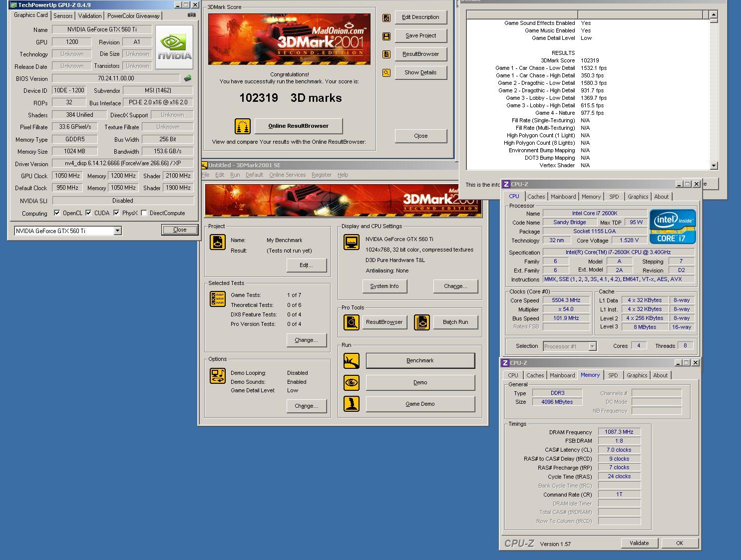Viewport: 741px width, 560px height.
Task: Click Batch Run button in Pro Tools
Action: [x=455, y=322]
